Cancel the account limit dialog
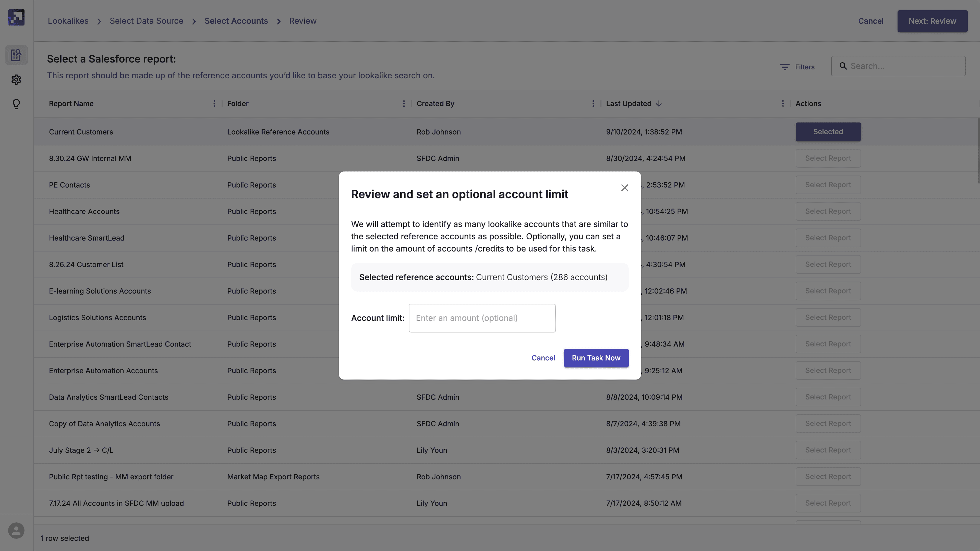980x551 pixels. coord(542,358)
